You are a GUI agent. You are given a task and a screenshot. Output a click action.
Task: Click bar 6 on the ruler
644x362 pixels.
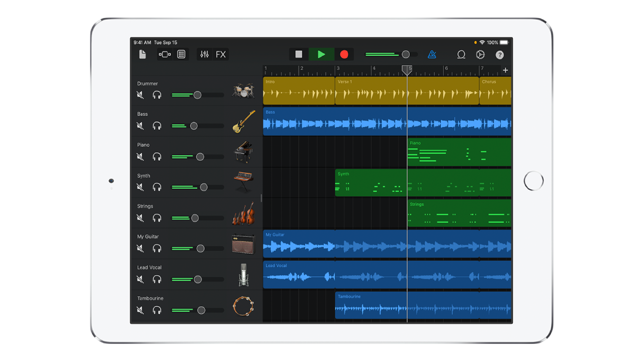446,69
